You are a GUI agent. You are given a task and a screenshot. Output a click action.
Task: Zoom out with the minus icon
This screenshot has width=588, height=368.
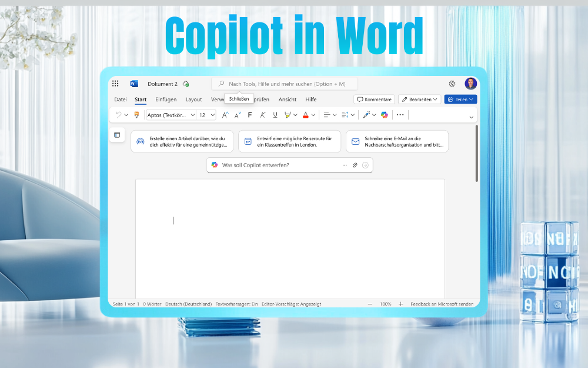point(370,304)
